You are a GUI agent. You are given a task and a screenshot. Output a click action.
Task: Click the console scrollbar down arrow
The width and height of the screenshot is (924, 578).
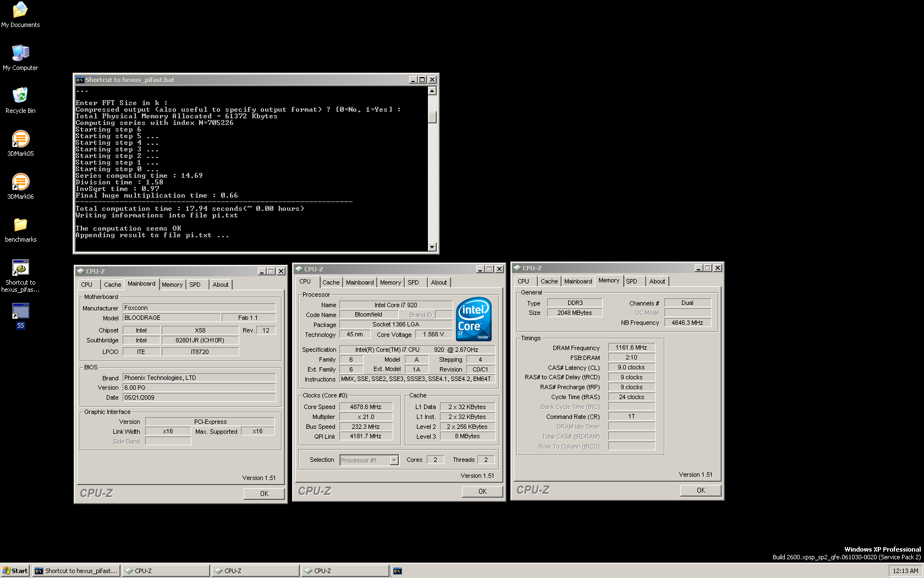tap(432, 247)
